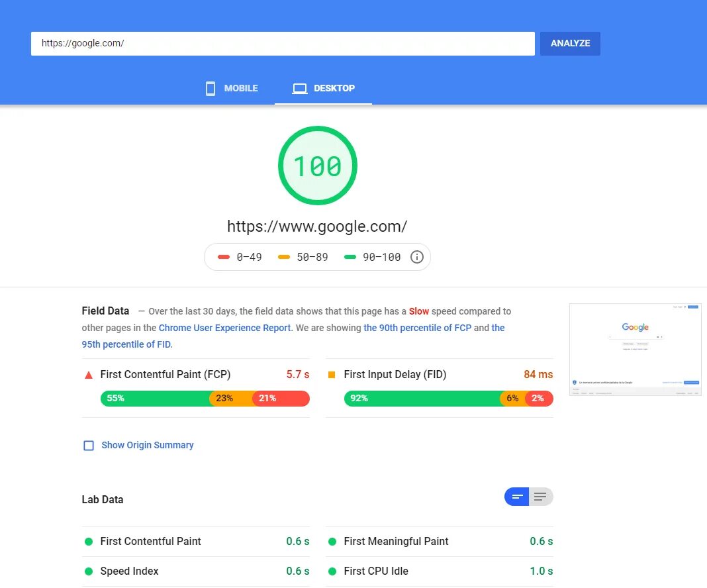Switch to the MOBILE tab
Viewport: 707px width, 588px height.
232,88
